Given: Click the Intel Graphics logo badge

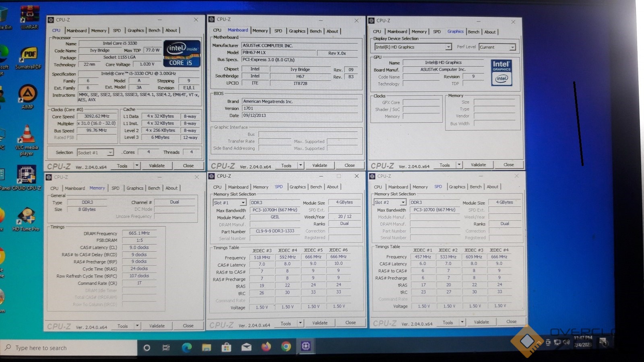Looking at the screenshot, I should pyautogui.click(x=502, y=73).
